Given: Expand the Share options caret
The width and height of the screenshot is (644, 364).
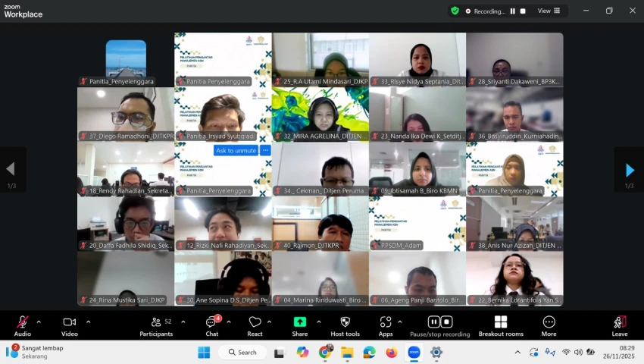Looking at the screenshot, I should pyautogui.click(x=319, y=322).
